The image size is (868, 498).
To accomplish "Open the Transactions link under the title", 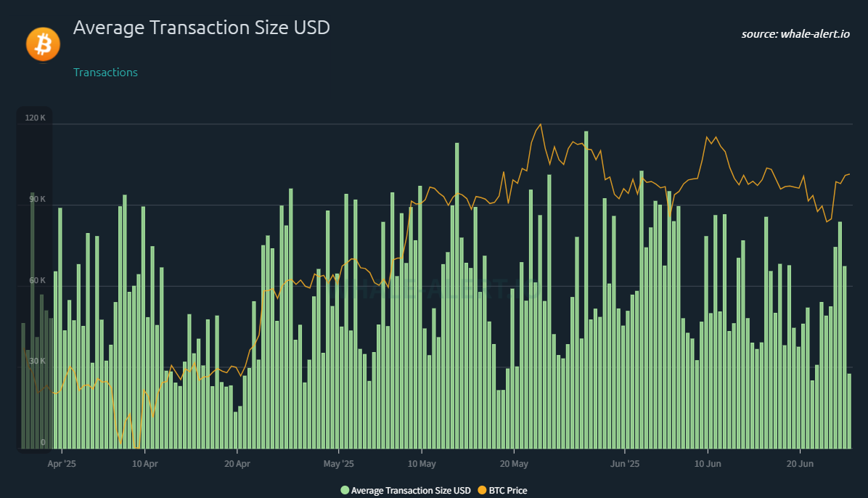I will click(105, 72).
